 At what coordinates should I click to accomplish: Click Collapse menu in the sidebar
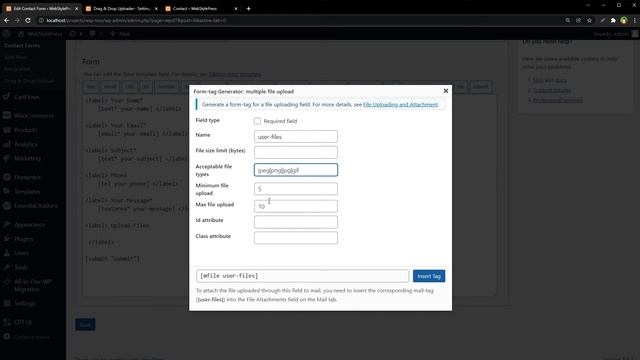(x=33, y=337)
